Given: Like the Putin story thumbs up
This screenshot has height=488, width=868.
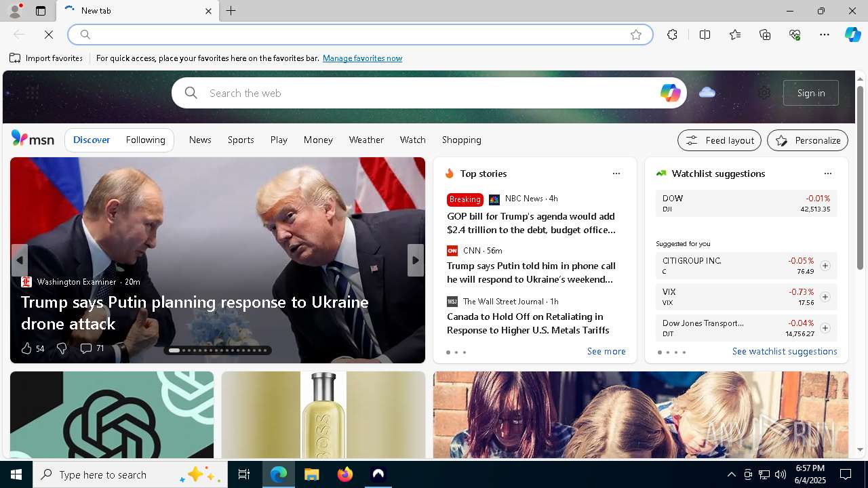Looking at the screenshot, I should (x=26, y=348).
